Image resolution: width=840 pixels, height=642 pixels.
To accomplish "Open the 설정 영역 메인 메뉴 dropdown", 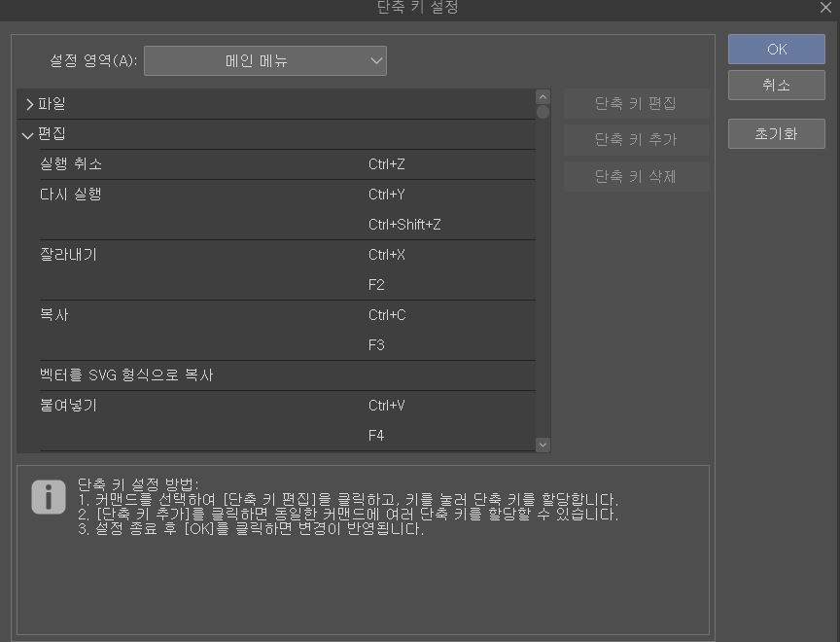I will click(265, 60).
